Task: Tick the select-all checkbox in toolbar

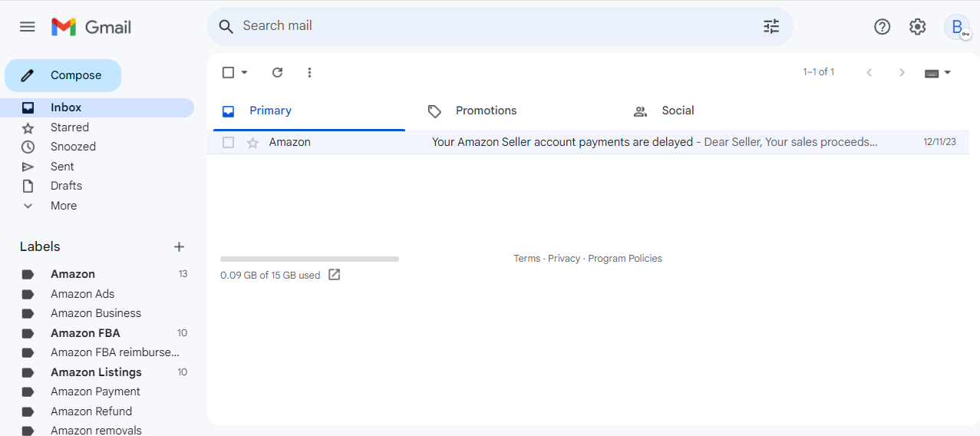Action: [x=228, y=72]
